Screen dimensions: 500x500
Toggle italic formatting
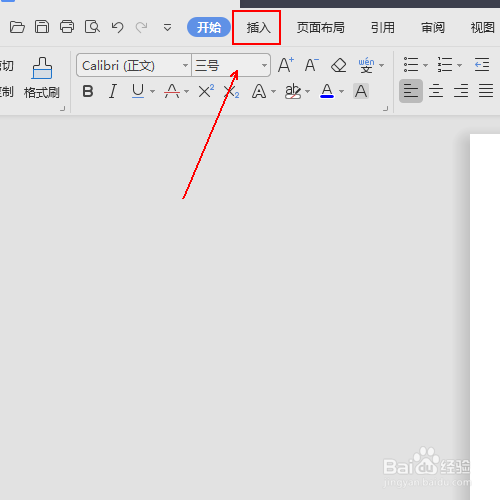point(113,91)
